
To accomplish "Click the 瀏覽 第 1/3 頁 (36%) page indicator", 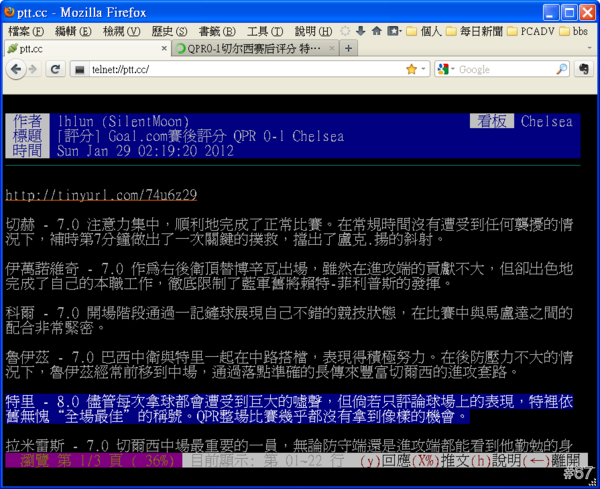I will point(94,461).
